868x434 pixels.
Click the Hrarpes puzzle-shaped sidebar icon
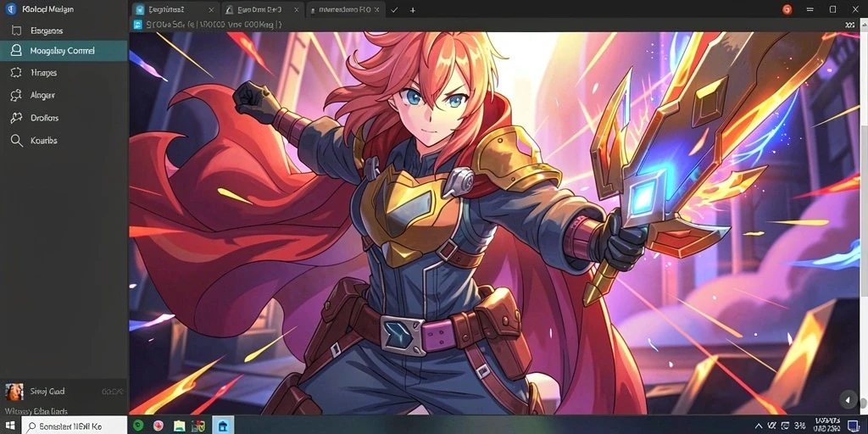(16, 73)
